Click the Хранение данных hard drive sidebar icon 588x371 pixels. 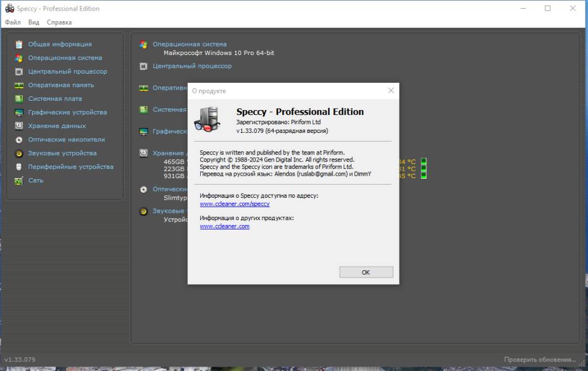click(19, 126)
